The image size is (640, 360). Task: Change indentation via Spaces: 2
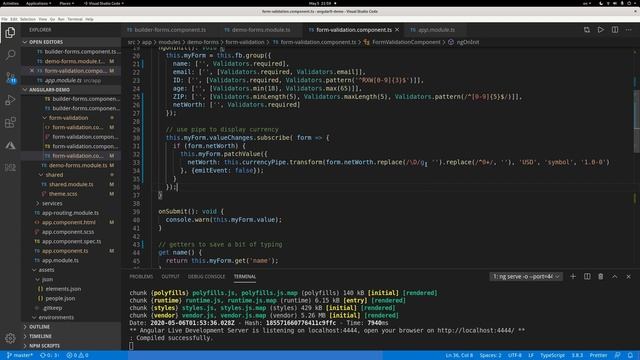(490, 355)
